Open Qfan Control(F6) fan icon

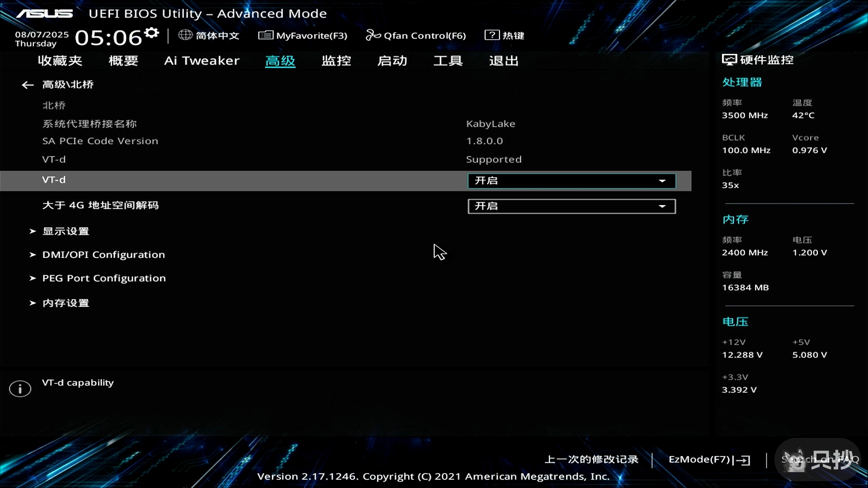(373, 35)
